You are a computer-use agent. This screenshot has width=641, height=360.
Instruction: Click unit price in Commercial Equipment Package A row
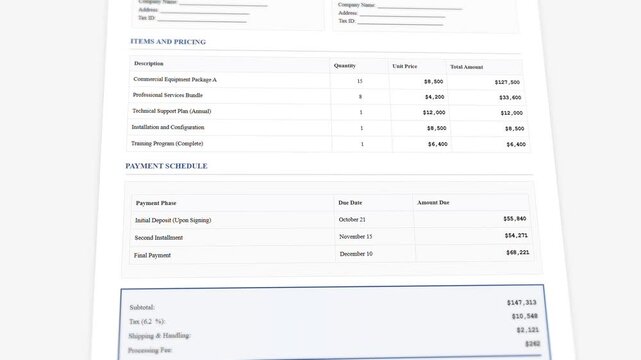pos(433,82)
